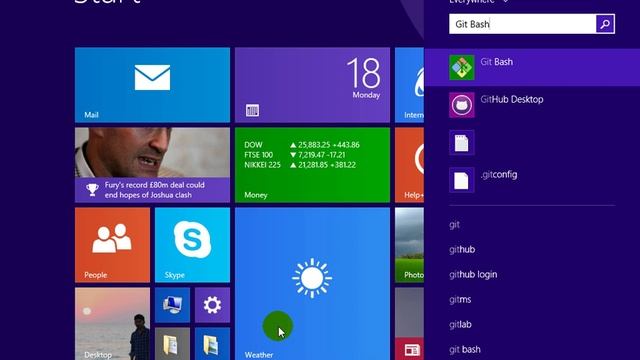Open the .gitconfig file result
Screen dimensions: 640x360
[532, 180]
